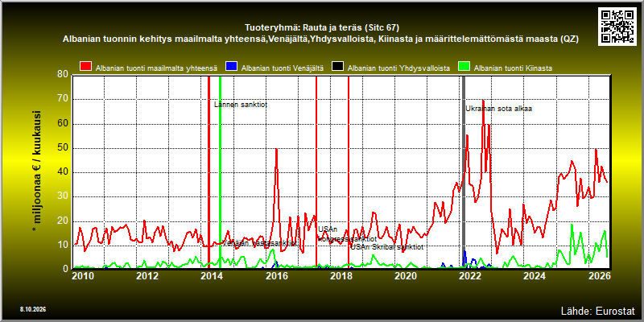Click the x-axis label 2012
The height and width of the screenshot is (322, 644).
pyautogui.click(x=147, y=275)
